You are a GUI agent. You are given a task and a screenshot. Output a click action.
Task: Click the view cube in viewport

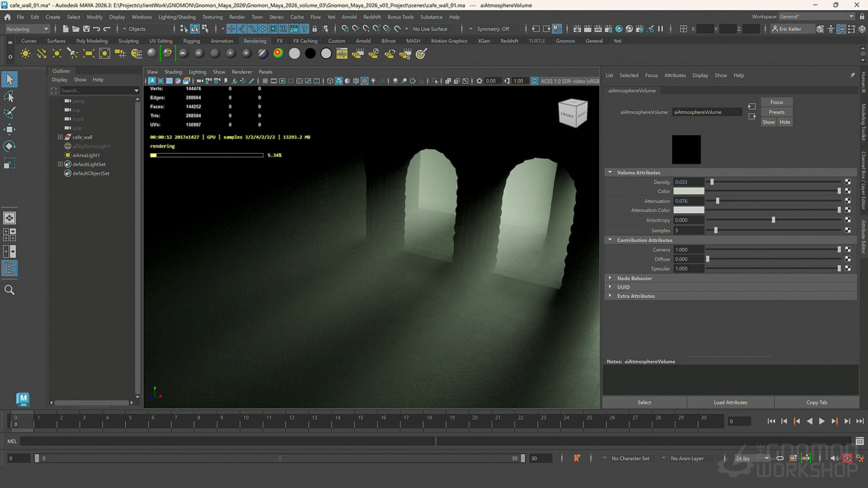572,113
